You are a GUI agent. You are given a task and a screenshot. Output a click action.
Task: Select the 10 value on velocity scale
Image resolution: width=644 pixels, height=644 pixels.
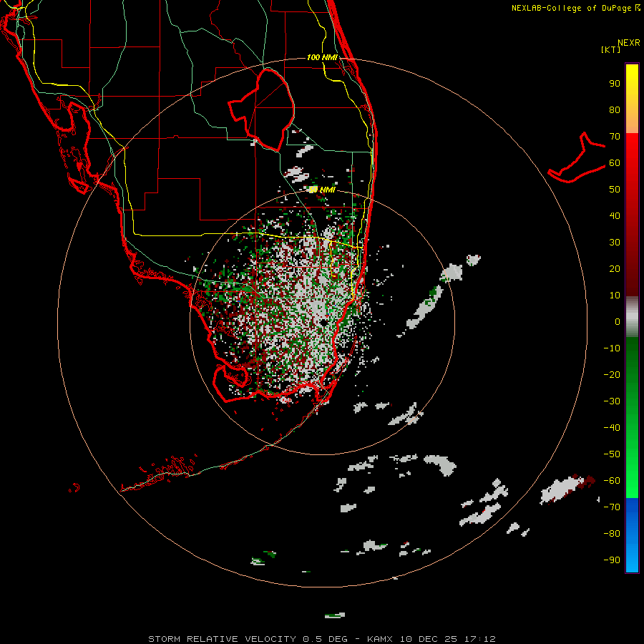(615, 296)
